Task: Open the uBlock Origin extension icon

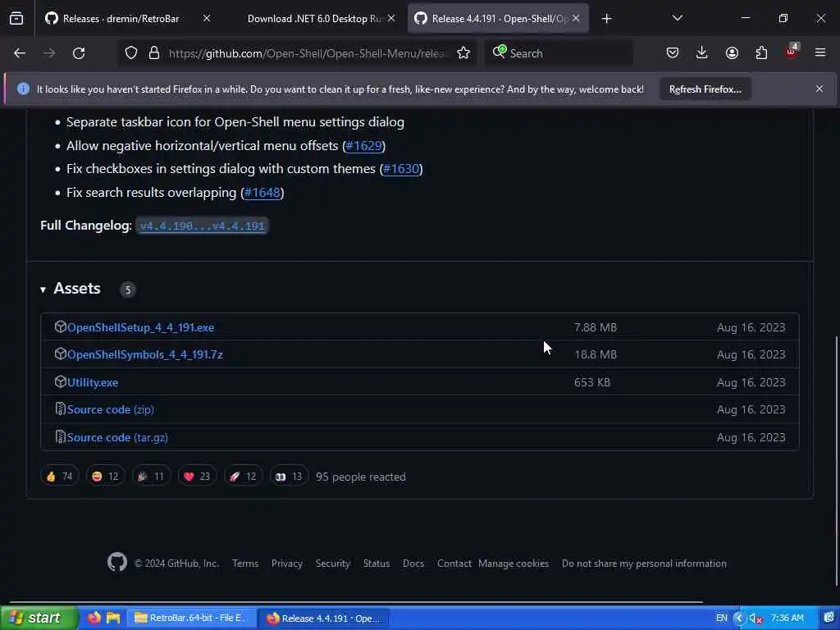Action: tap(792, 52)
